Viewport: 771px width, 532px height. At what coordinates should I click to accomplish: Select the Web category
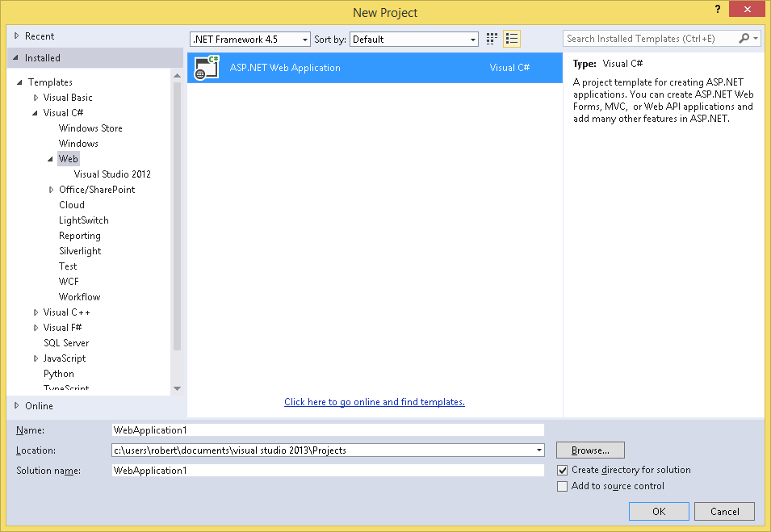[69, 159]
